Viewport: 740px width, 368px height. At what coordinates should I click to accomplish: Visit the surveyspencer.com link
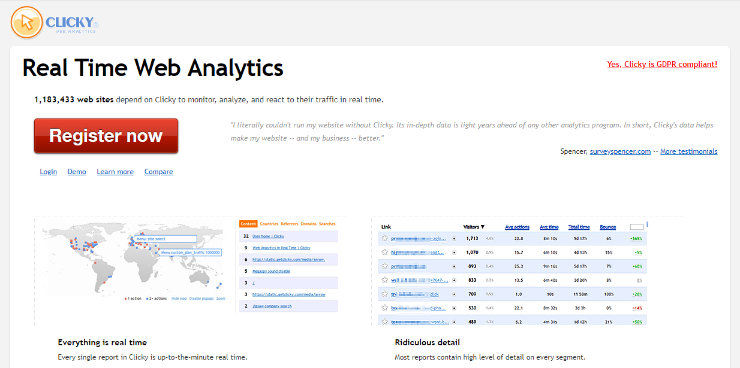point(621,151)
